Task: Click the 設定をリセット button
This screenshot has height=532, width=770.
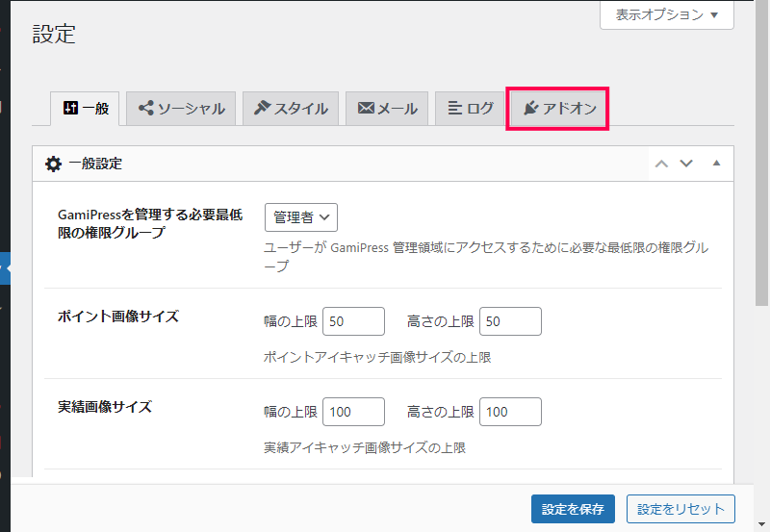Action: coord(680,509)
